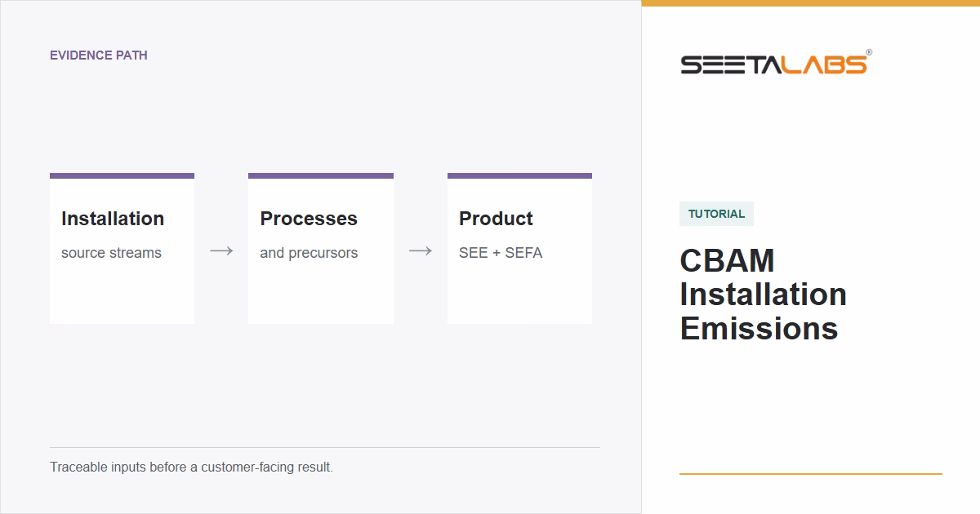The image size is (980, 514).
Task: Click the 'Traceable inputs' caption
Action: pos(191,467)
